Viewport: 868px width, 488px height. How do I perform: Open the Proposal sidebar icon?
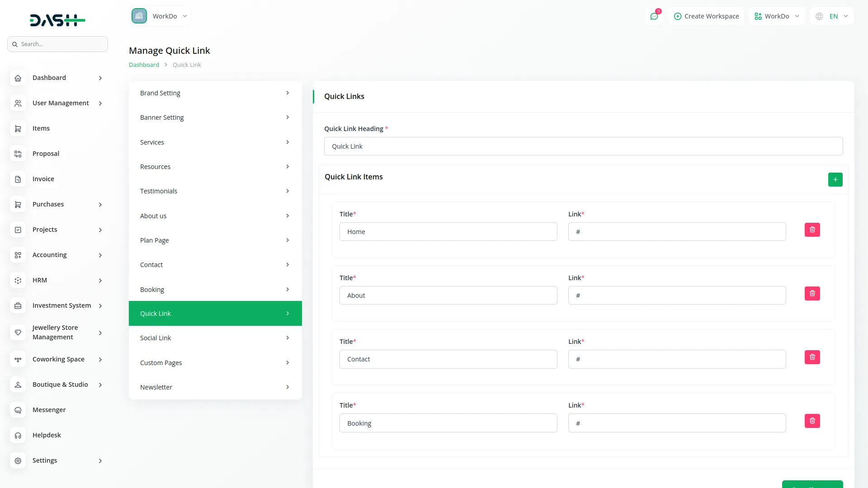pos(18,154)
